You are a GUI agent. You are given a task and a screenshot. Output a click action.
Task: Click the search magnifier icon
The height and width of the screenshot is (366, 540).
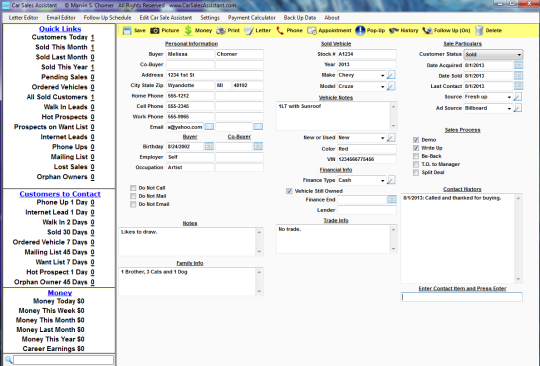click(9, 360)
